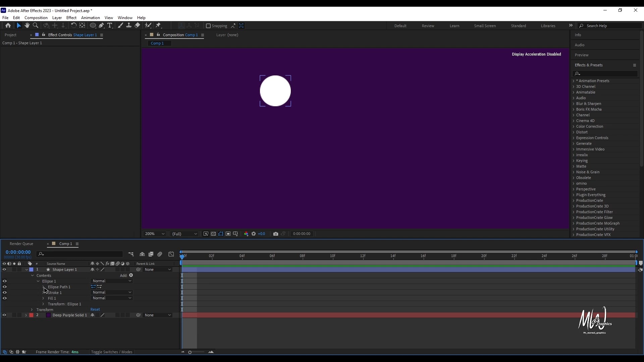Select the Zoom tool in the toolbar
Screen dimensions: 644x362
tap(36, 25)
